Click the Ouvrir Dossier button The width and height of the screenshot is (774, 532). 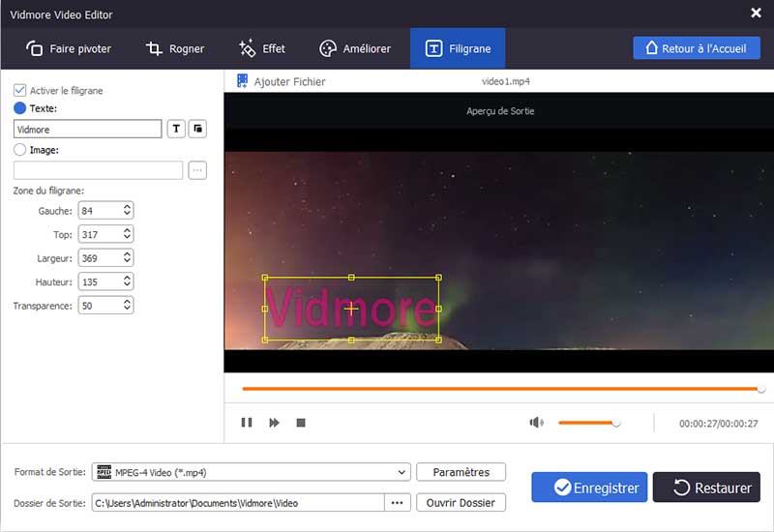[461, 503]
